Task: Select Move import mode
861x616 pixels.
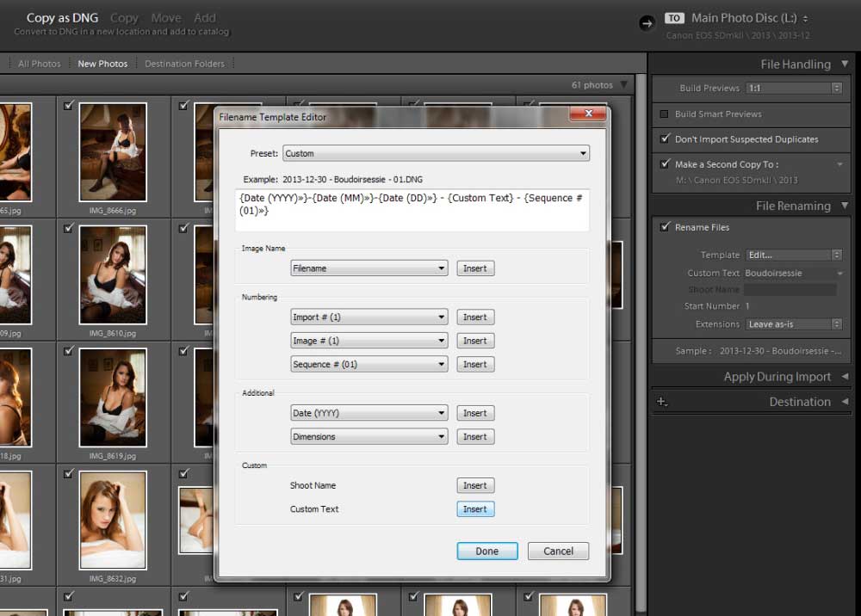Action: 166,18
